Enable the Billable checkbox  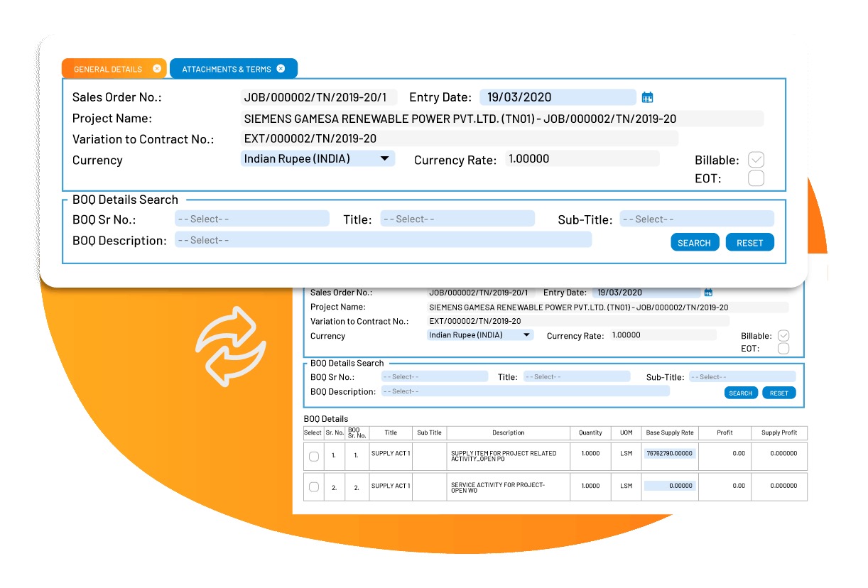[756, 159]
